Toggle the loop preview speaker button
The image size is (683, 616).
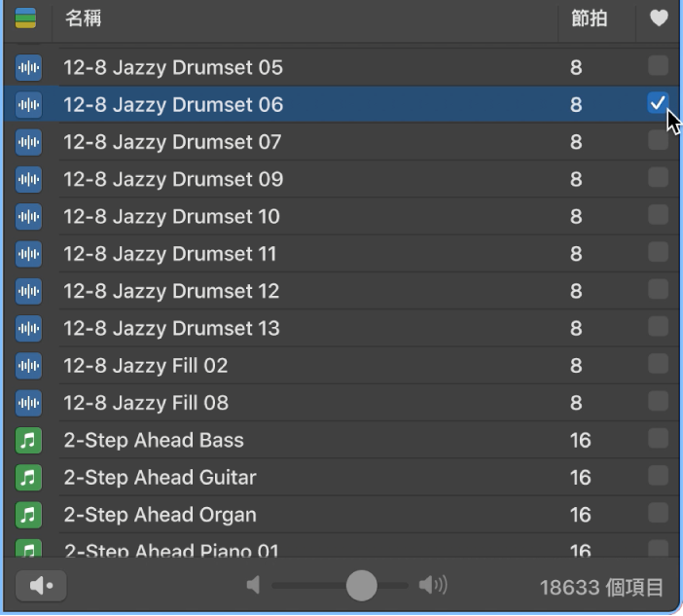[41, 586]
